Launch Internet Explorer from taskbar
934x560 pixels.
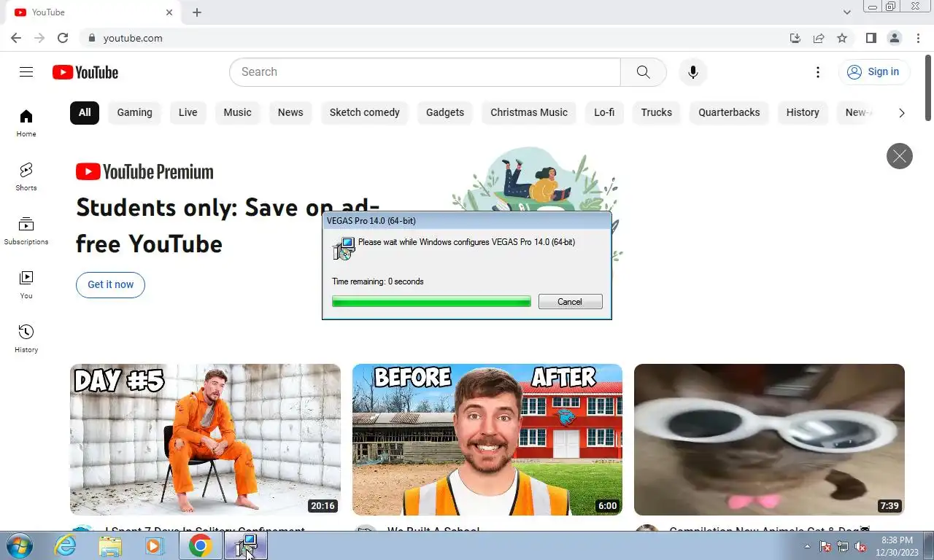click(65, 546)
